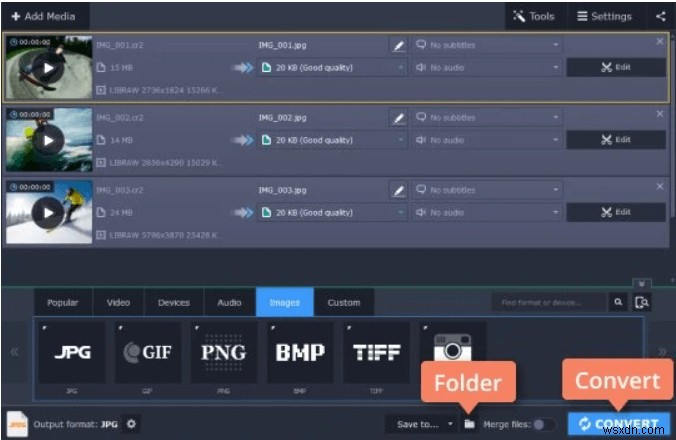Switch to the Popular tab
Screen dimensions: 676x440
[x=63, y=303]
